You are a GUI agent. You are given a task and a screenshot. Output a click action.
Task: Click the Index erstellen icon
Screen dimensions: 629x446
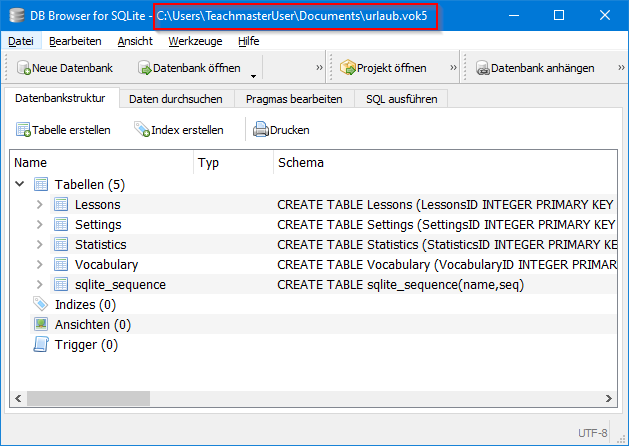point(141,130)
